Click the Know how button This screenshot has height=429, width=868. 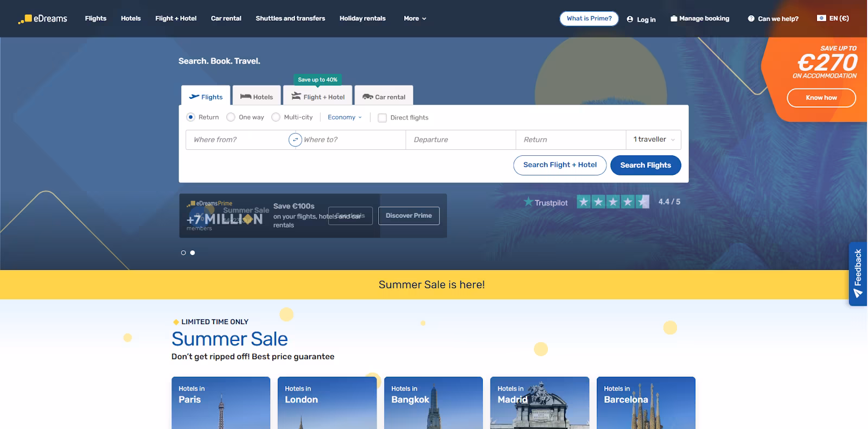821,98
